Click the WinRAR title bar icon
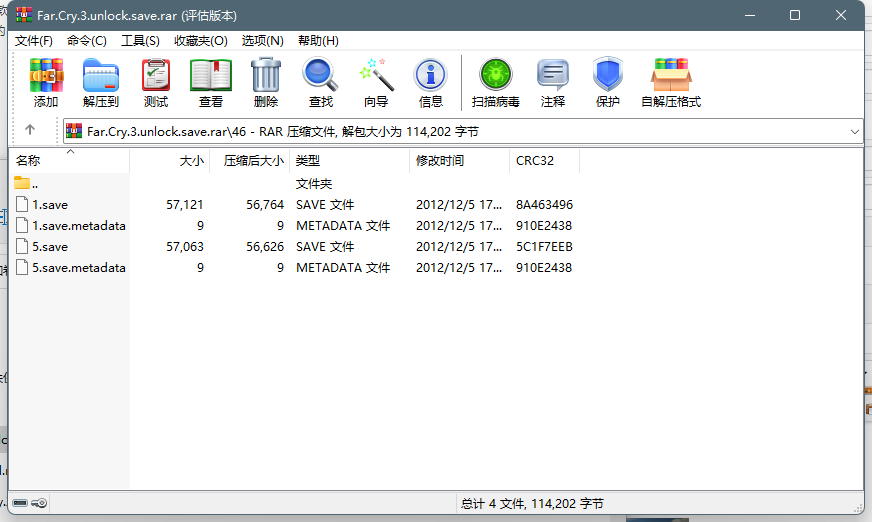Image resolution: width=872 pixels, height=522 pixels. (x=24, y=14)
